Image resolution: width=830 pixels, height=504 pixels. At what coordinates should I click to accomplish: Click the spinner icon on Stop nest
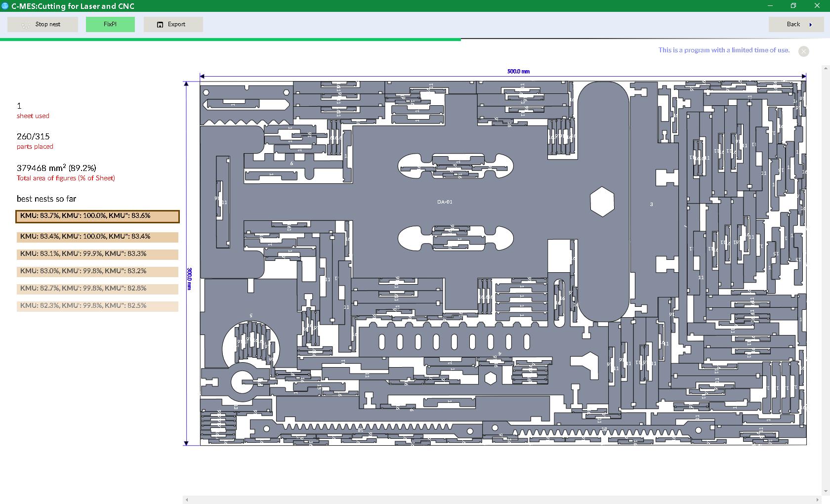click(x=26, y=25)
